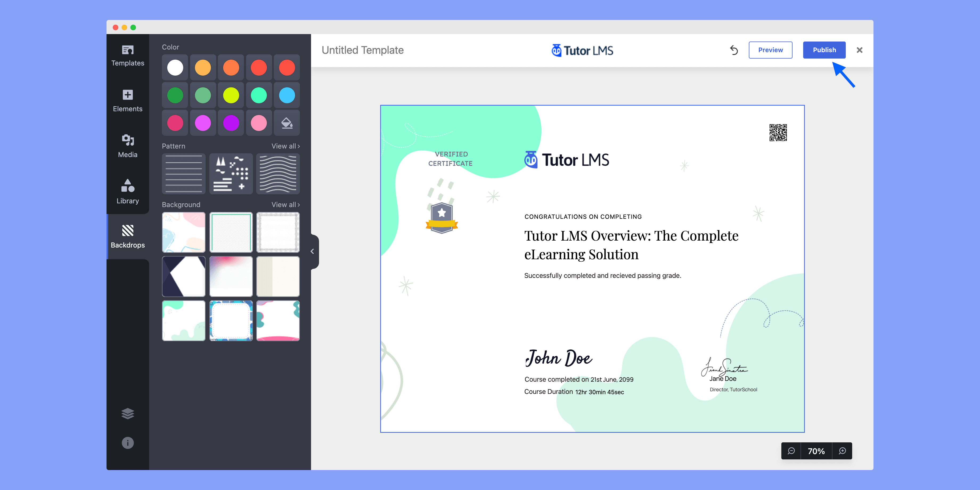Select the VERIFIED CERTIFICATE text
This screenshot has height=490, width=980.
pos(450,159)
